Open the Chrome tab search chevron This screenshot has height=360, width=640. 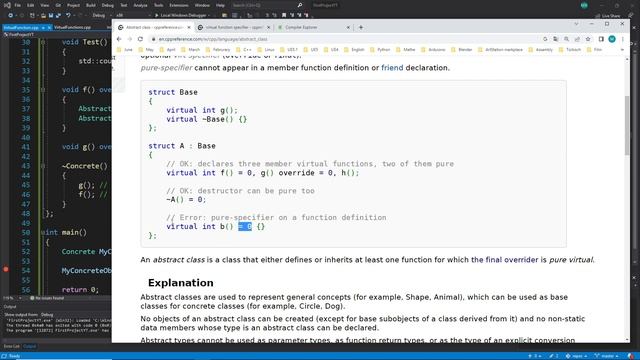(x=576, y=24)
